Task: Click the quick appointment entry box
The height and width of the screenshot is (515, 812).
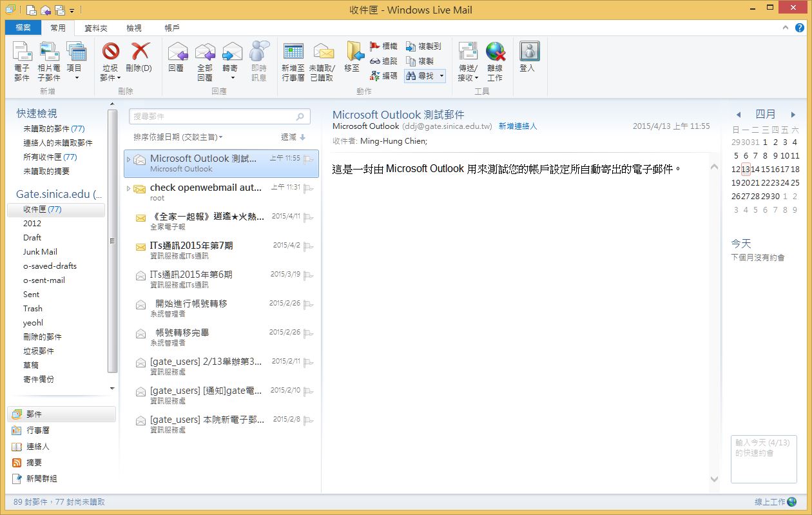Action: coord(764,459)
